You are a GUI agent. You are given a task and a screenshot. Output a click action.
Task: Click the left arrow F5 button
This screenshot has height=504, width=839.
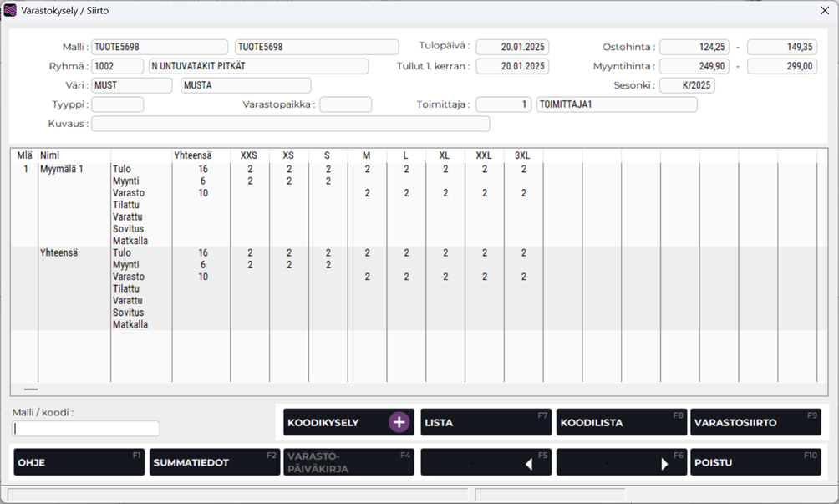486,462
